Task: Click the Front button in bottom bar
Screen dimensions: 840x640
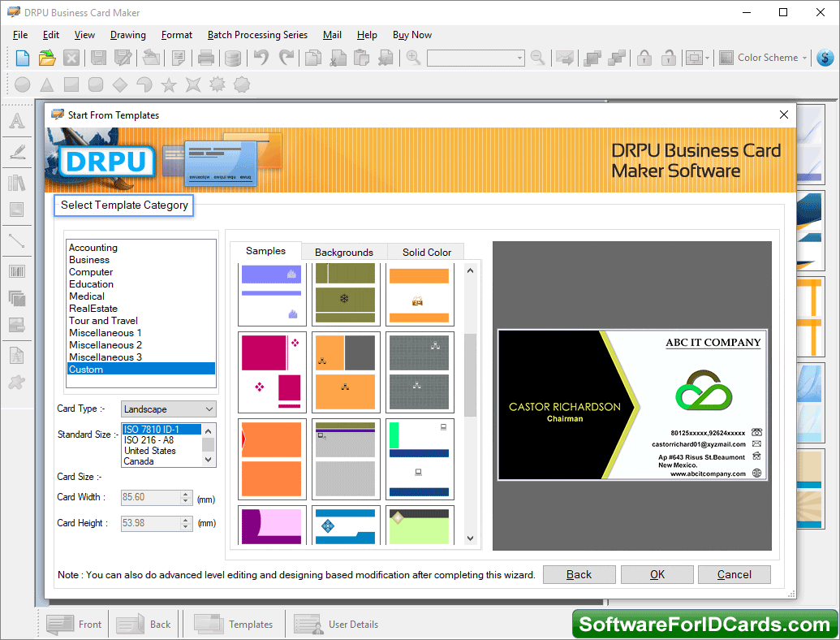Action: click(x=74, y=625)
